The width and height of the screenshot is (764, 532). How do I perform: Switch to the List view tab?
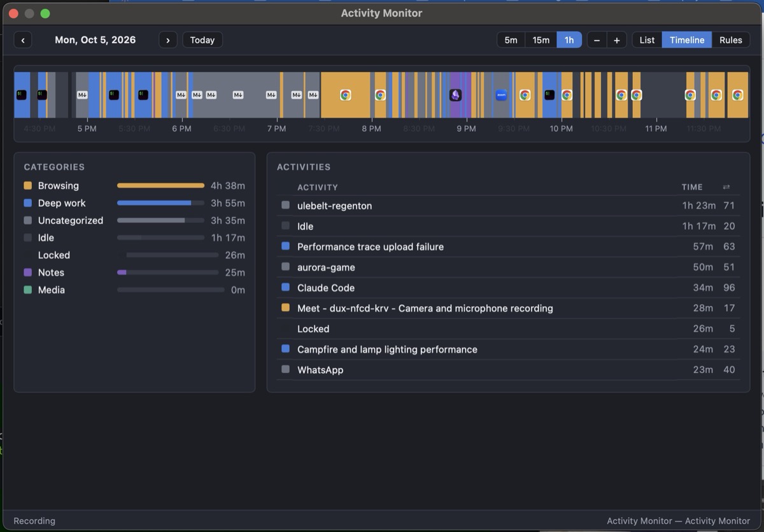647,40
